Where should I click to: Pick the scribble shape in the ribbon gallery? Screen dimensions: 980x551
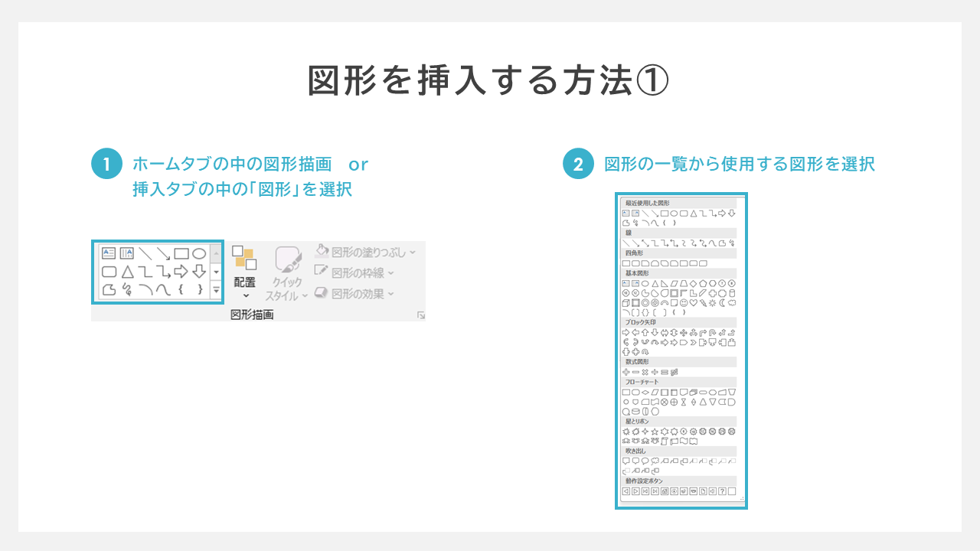(127, 289)
